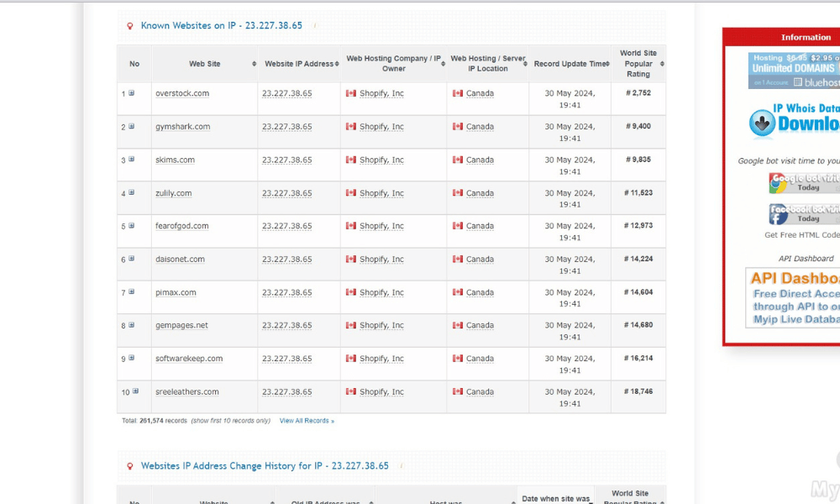This screenshot has width=840, height=504.
Task: Click IP 23.227.38.65 in overstock.com row
Action: (x=286, y=93)
